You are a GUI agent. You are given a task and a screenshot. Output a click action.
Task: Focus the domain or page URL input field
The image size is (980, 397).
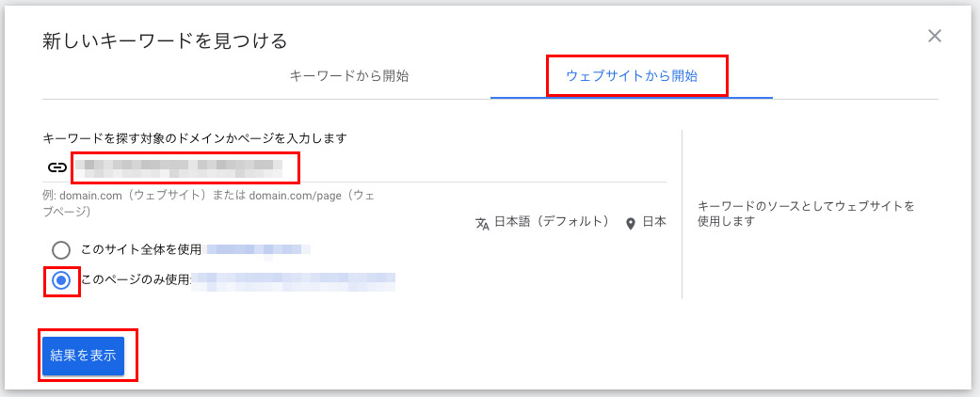click(369, 167)
